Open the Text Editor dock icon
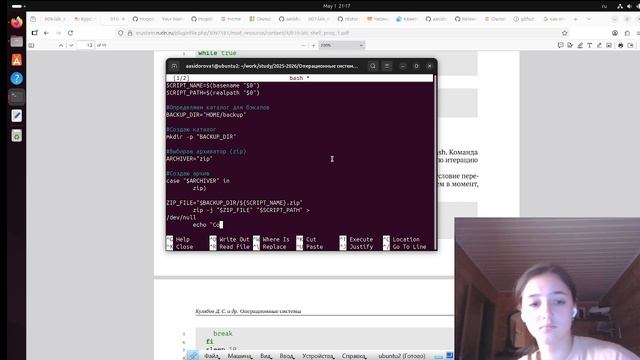This screenshot has width=640, height=360. [17, 116]
